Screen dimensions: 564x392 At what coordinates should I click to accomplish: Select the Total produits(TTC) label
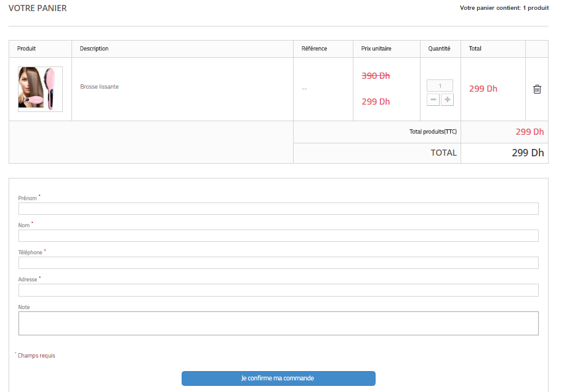coord(433,132)
